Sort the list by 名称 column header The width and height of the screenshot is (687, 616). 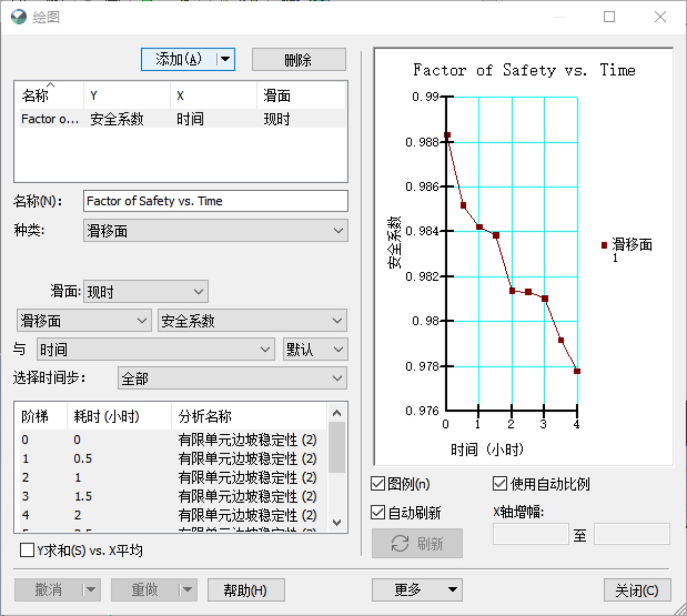(48, 96)
